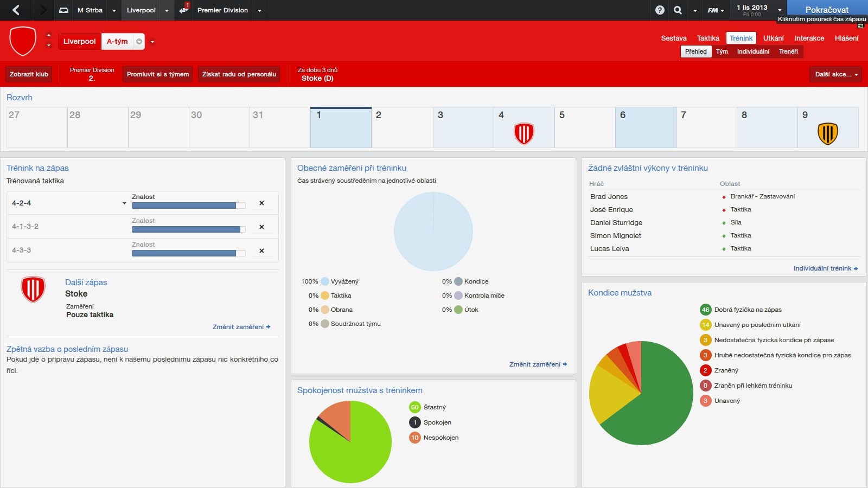Open the FM menu dropdown

[x=716, y=10]
